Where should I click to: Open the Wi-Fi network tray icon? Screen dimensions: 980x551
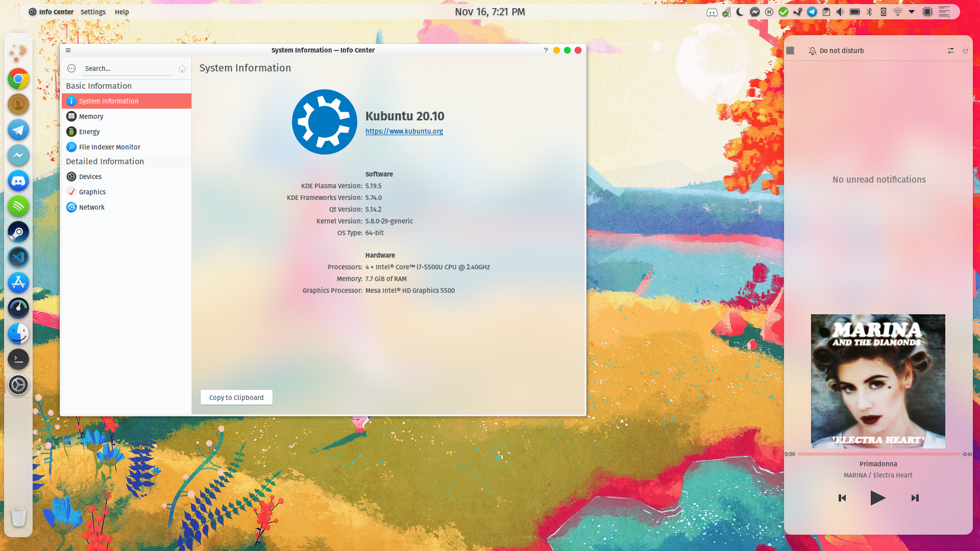tap(898, 12)
